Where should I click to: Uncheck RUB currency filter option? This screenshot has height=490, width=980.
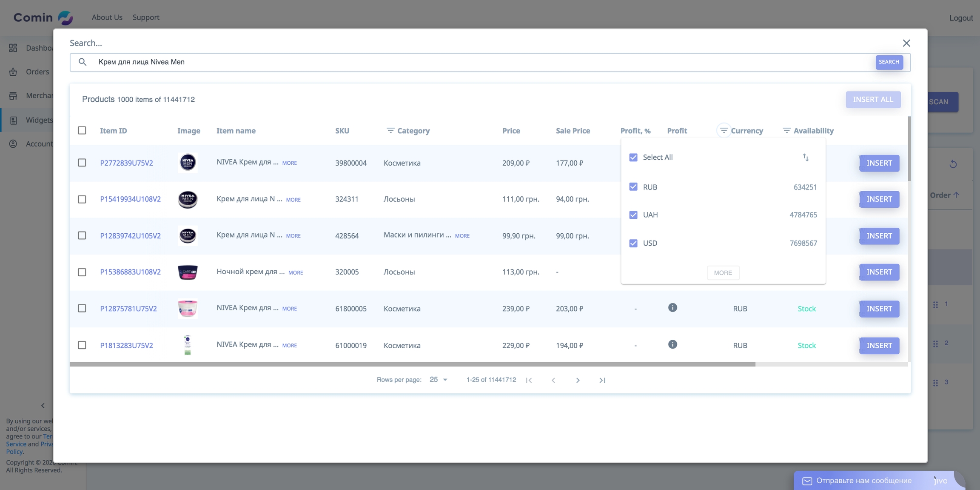point(633,187)
